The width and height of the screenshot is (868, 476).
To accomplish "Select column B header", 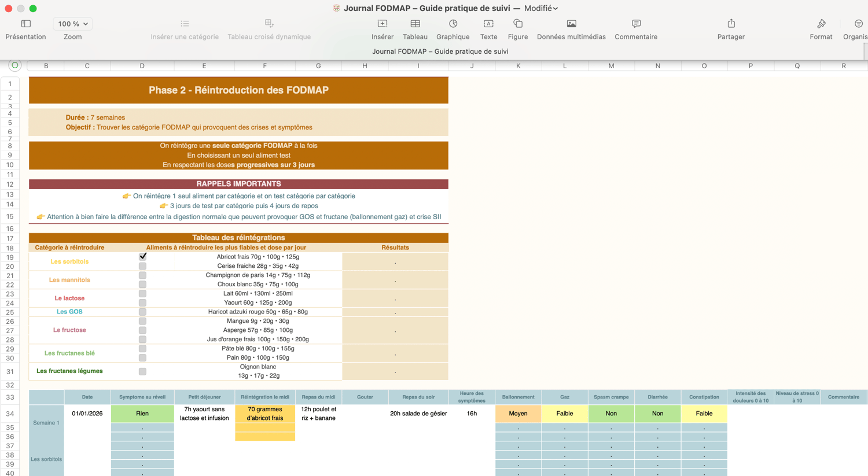I will coord(46,66).
